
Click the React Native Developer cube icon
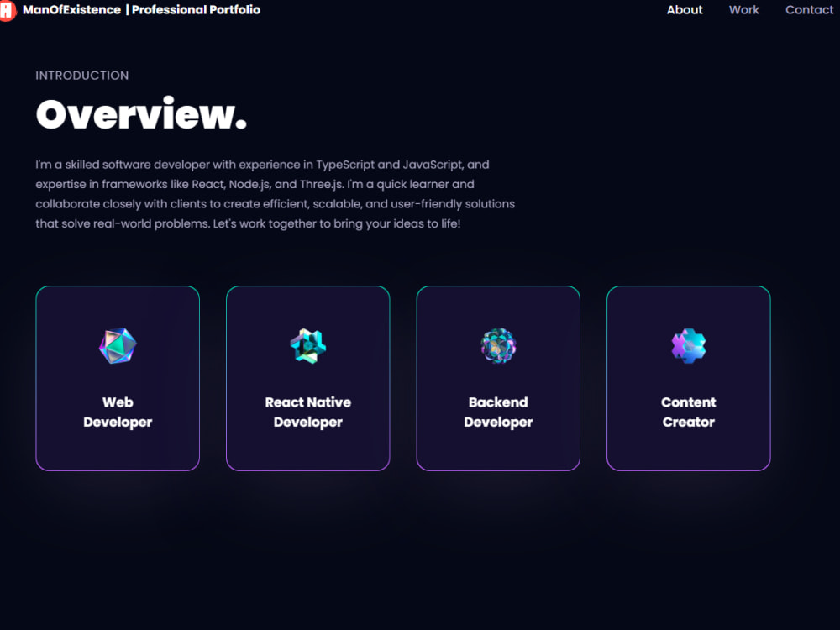[308, 346]
